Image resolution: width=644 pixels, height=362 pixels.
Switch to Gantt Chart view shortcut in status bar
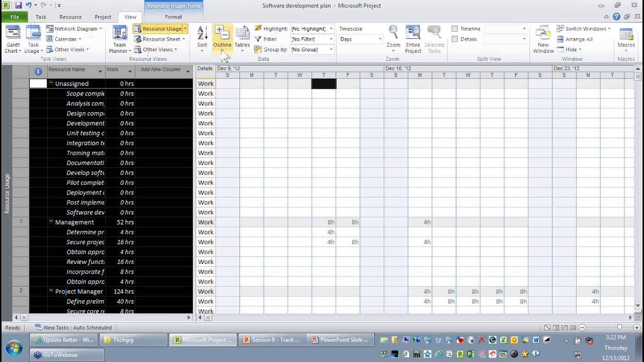(547, 328)
